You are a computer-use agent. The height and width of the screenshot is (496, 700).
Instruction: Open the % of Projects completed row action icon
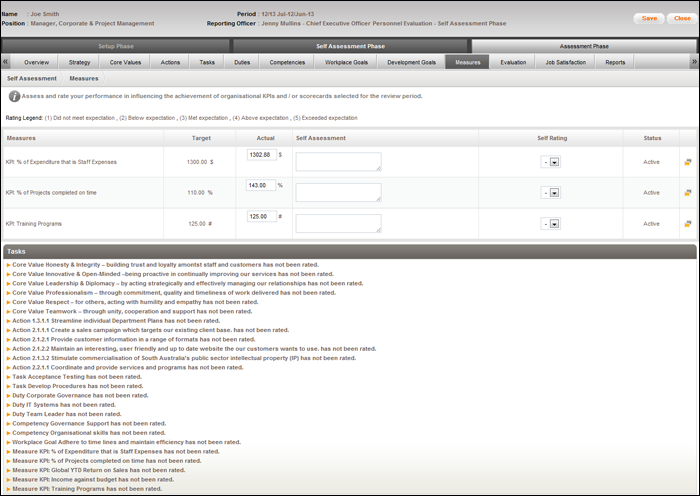click(688, 193)
